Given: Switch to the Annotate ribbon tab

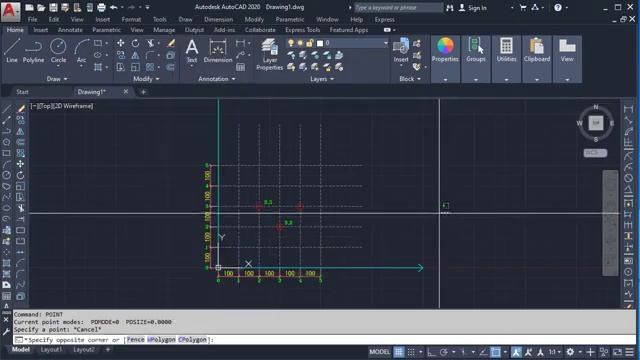Looking at the screenshot, I should [70, 30].
